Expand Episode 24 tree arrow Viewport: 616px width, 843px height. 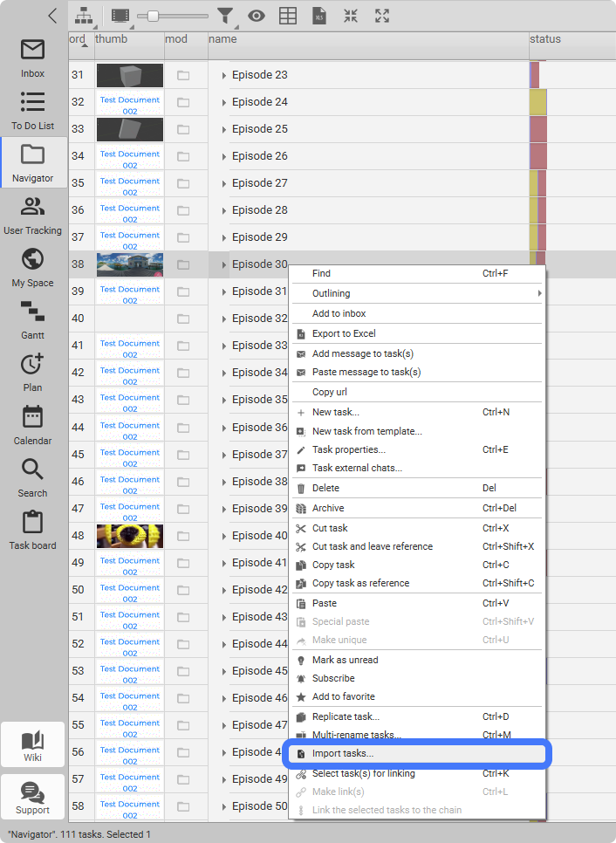pyautogui.click(x=223, y=103)
